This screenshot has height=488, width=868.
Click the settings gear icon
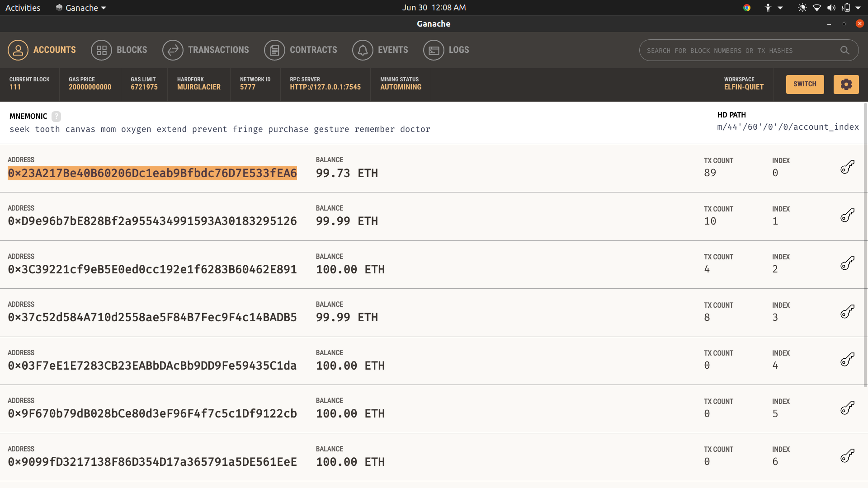846,84
